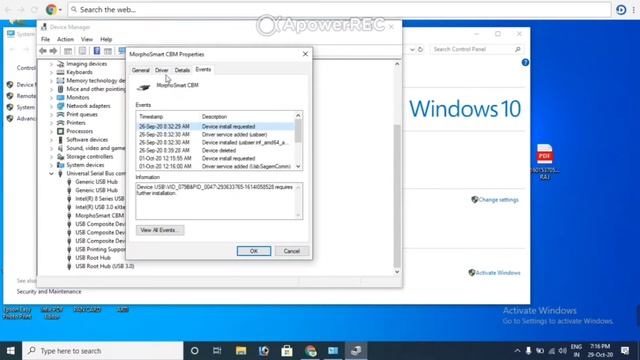Open Task View on taskbar
This screenshot has width=640, height=360.
pos(217,351)
